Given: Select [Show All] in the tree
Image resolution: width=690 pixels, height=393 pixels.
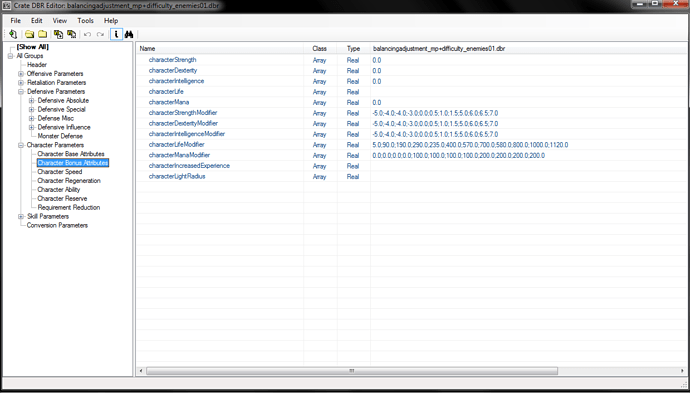Looking at the screenshot, I should pos(33,47).
